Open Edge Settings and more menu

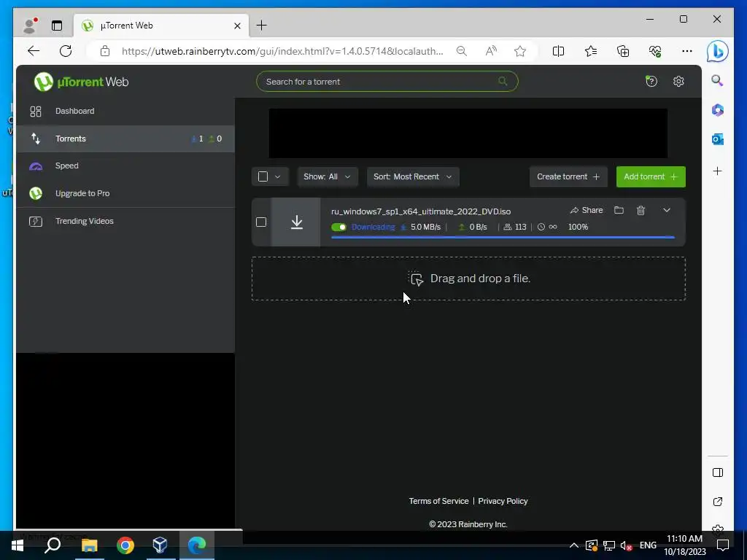pos(686,51)
